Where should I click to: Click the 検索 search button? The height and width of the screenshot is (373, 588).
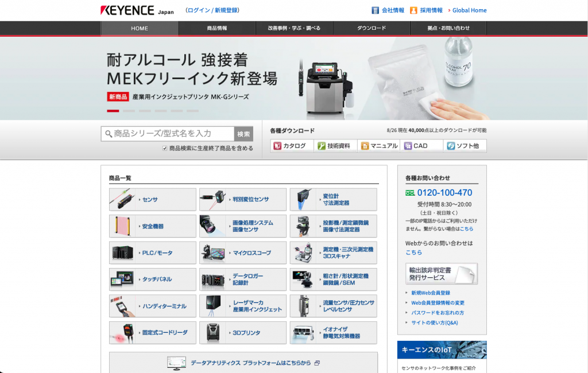[243, 134]
